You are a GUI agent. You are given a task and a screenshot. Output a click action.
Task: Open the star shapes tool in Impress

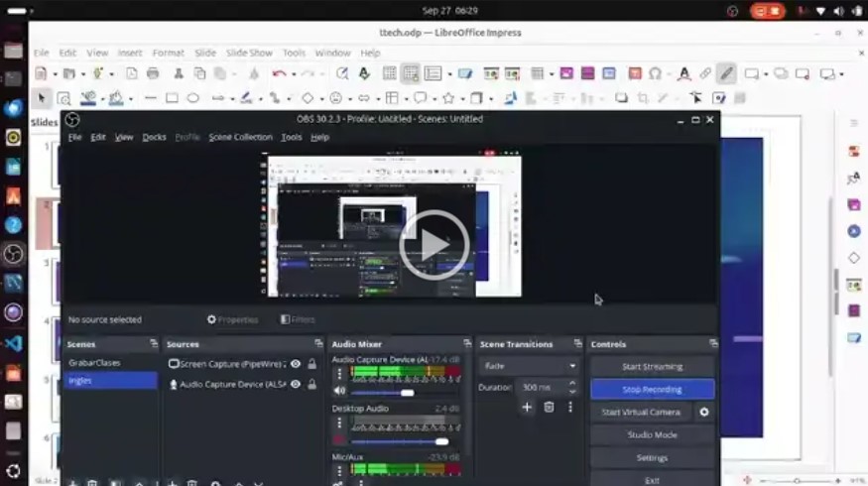(448, 98)
